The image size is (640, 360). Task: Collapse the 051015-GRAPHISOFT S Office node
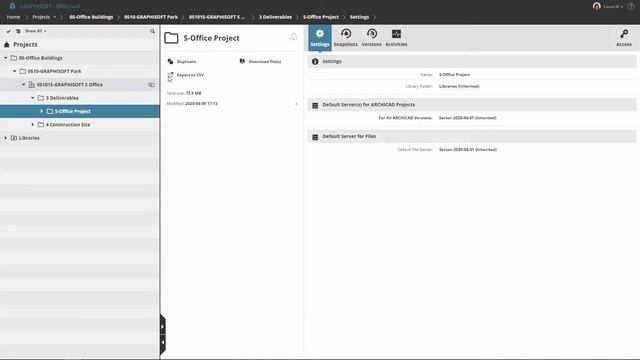[x=24, y=84]
